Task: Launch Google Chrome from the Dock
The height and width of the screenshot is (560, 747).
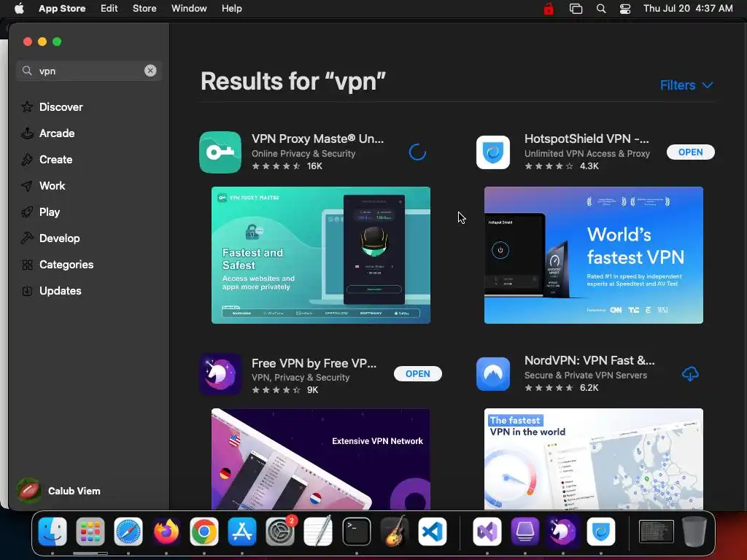Action: 204,532
